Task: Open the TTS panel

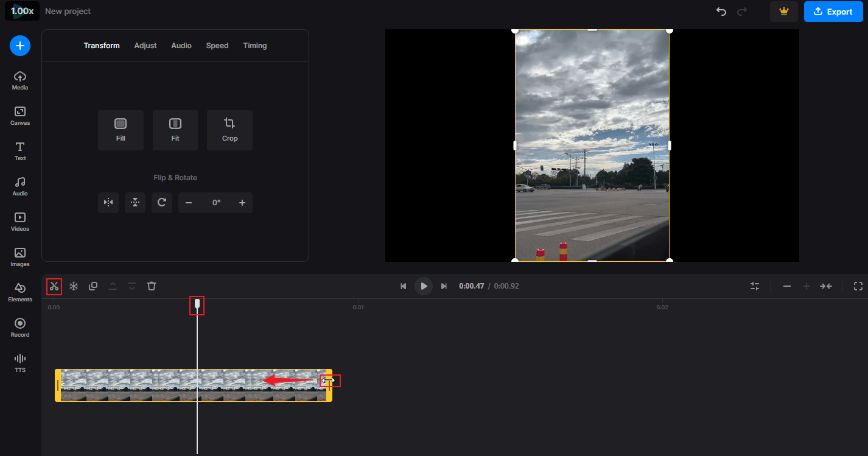Action: point(19,362)
